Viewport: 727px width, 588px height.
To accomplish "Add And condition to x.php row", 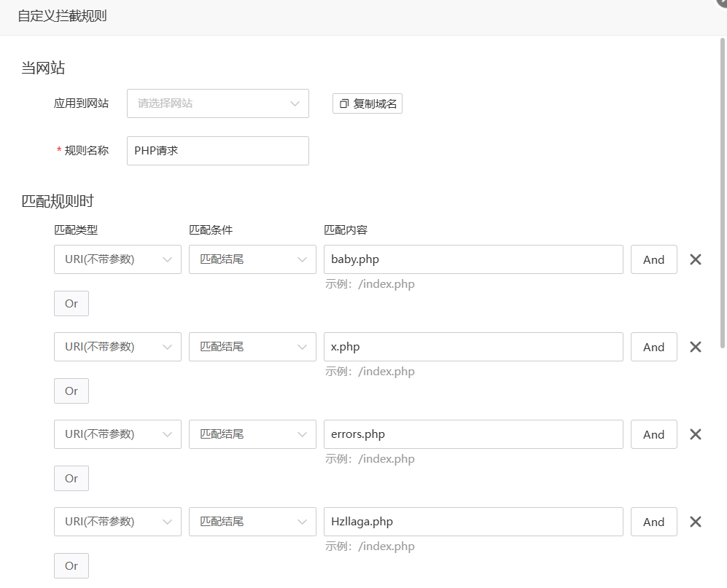I will pyautogui.click(x=654, y=347).
